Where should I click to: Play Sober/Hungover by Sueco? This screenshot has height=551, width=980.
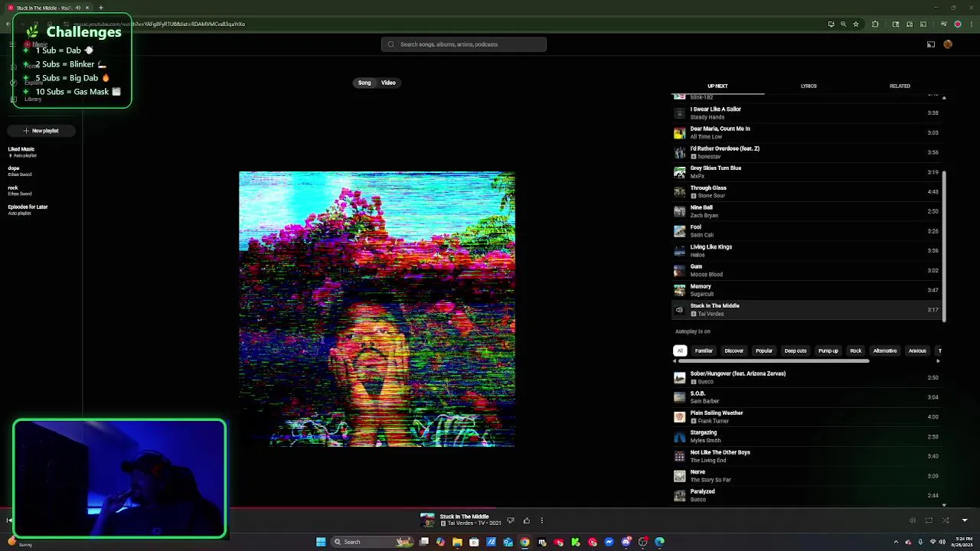pos(805,377)
